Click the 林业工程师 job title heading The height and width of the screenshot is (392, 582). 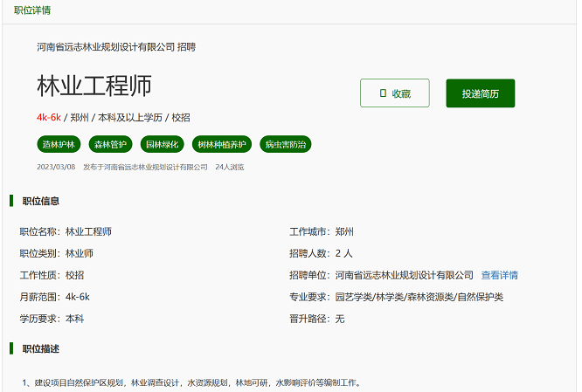[x=94, y=86]
